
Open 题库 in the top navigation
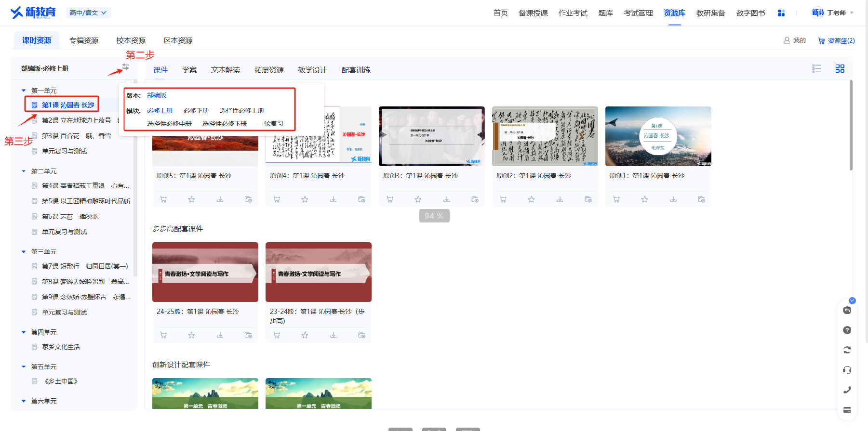[605, 13]
